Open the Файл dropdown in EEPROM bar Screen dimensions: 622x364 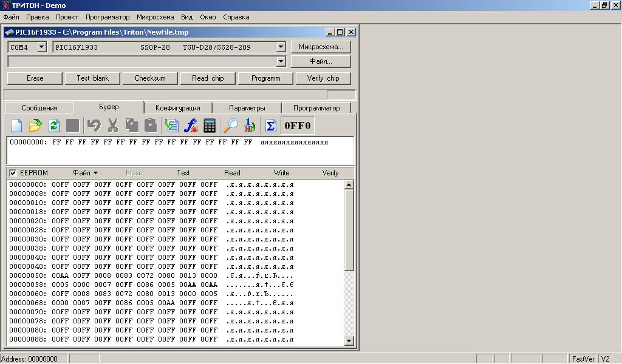point(85,173)
